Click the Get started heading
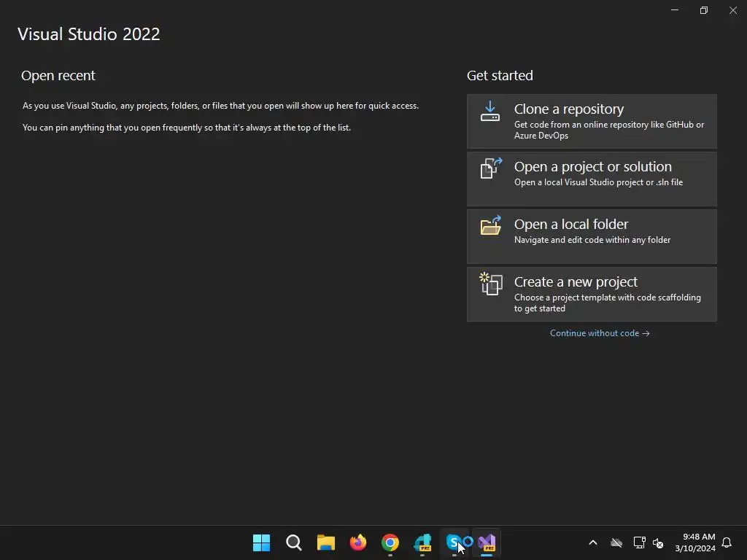Screen dimensions: 747x560 click(500, 75)
